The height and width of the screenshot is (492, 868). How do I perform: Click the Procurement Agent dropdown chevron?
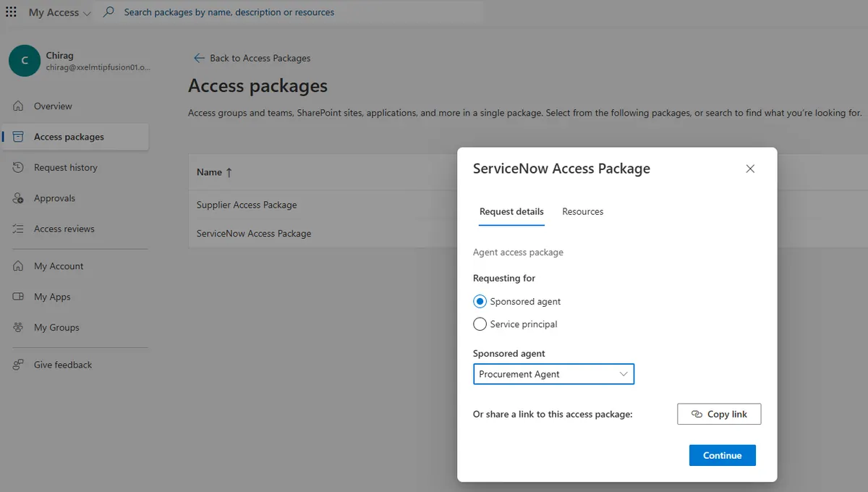coord(624,374)
